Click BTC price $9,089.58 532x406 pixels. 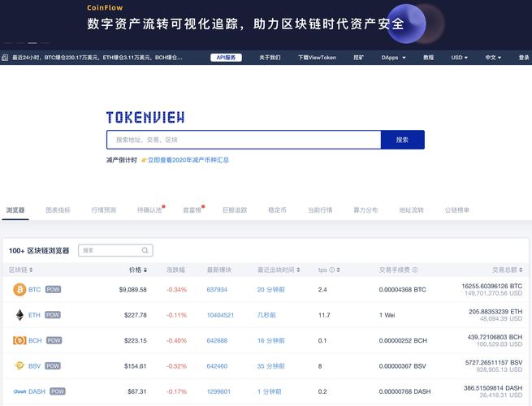tap(132, 290)
